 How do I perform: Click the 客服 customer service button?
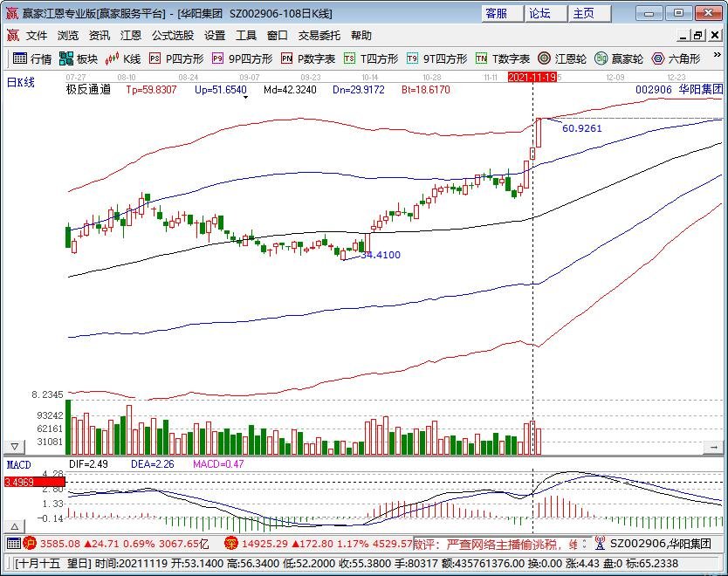click(502, 13)
